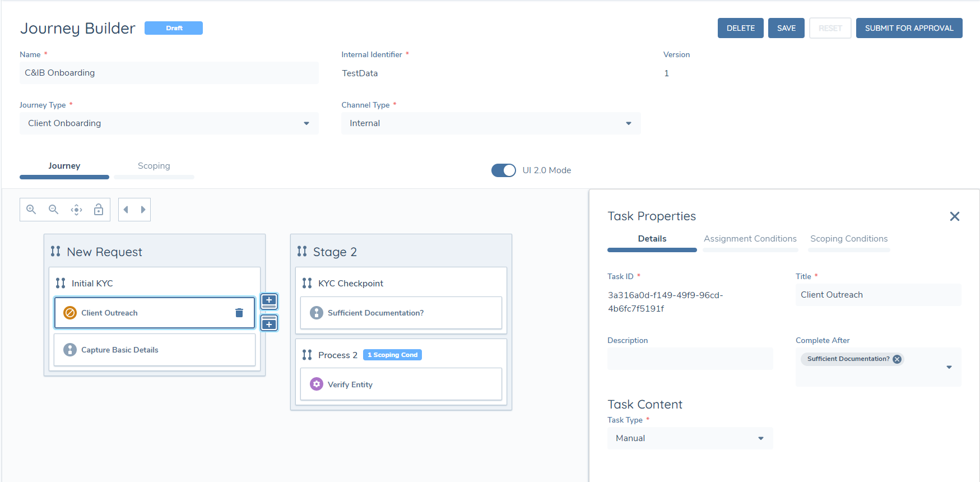
Task: Click the Save button
Action: pos(786,28)
